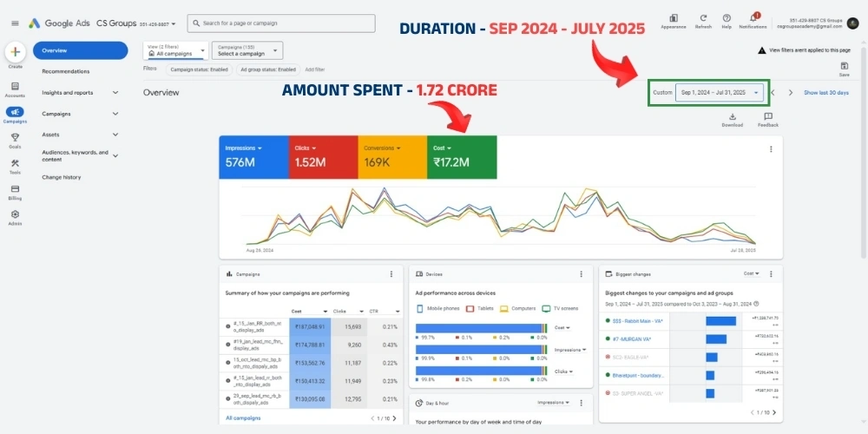The image size is (868, 434).
Task: Select Recommendations in the sidebar
Action: (66, 71)
